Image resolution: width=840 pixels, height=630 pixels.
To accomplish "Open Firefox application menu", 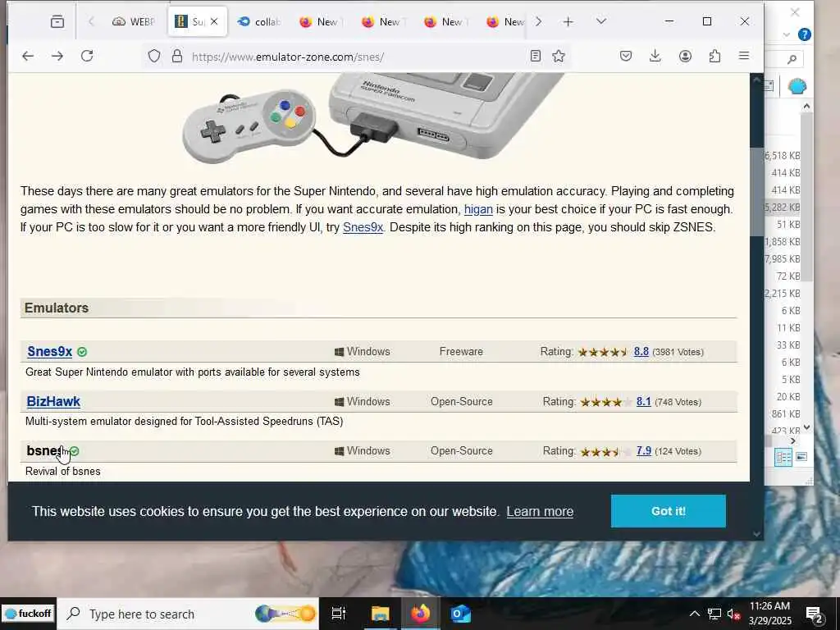I will 744,56.
